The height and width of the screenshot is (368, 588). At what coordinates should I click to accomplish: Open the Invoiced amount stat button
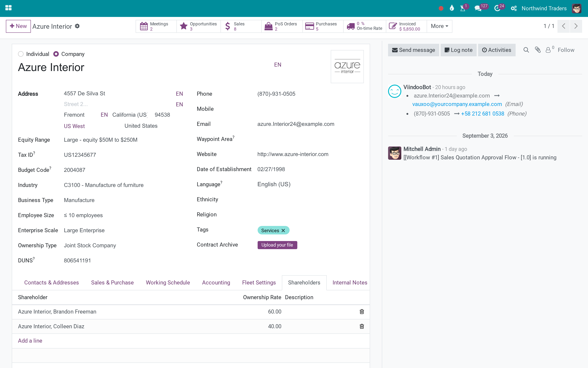pyautogui.click(x=406, y=26)
